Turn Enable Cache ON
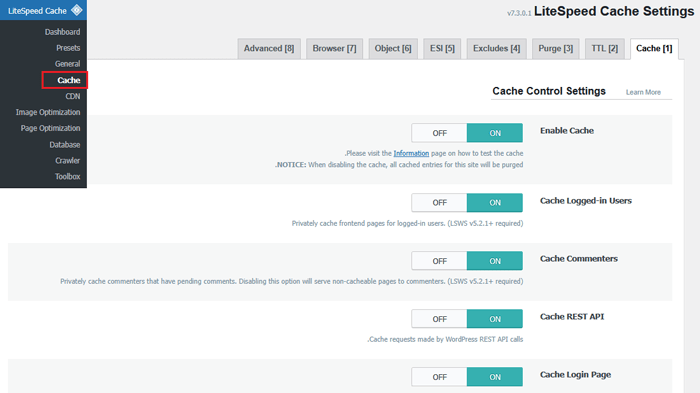This screenshot has width=700, height=393. (x=495, y=133)
